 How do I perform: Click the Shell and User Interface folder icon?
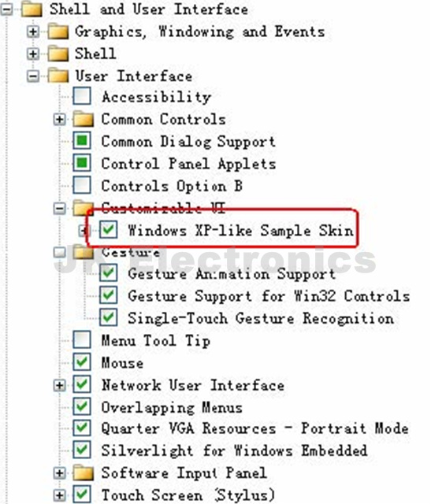tap(32, 9)
